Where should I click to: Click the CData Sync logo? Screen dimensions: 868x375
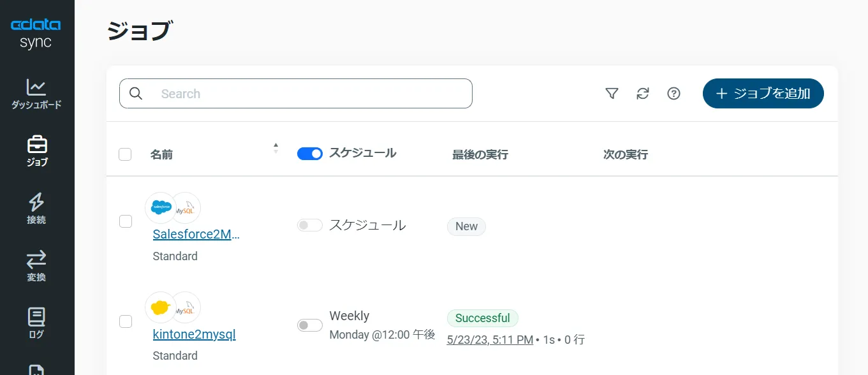point(36,31)
